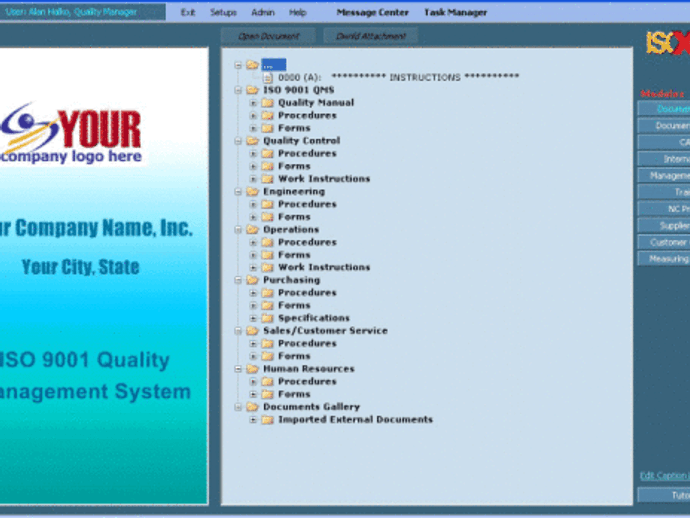Click the Human Resources folder icon
This screenshot has width=690, height=518.
click(252, 369)
